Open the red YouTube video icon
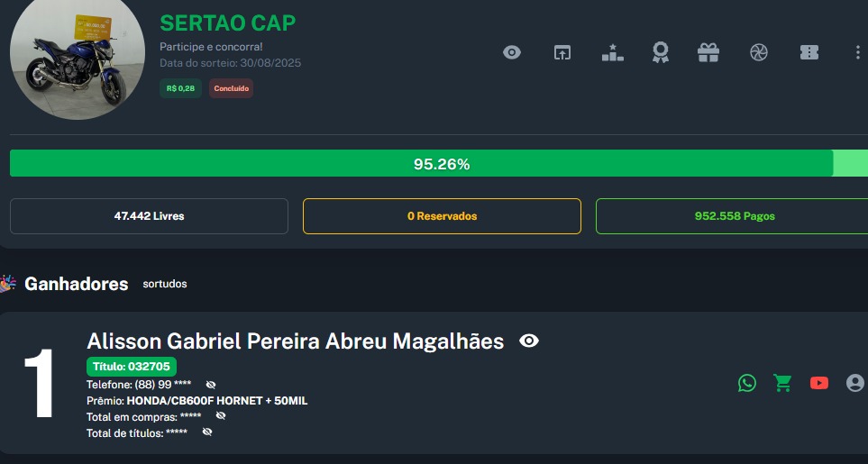Image resolution: width=868 pixels, height=464 pixels. (x=818, y=383)
